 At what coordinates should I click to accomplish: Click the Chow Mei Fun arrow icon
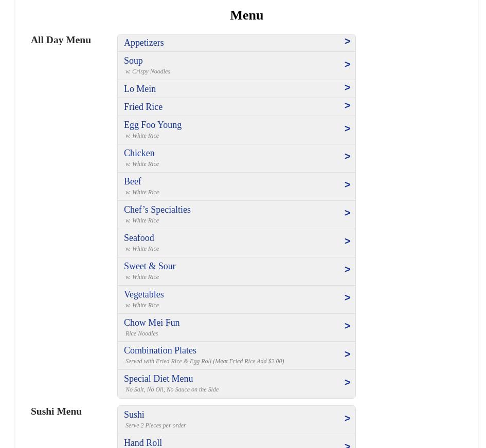347,326
